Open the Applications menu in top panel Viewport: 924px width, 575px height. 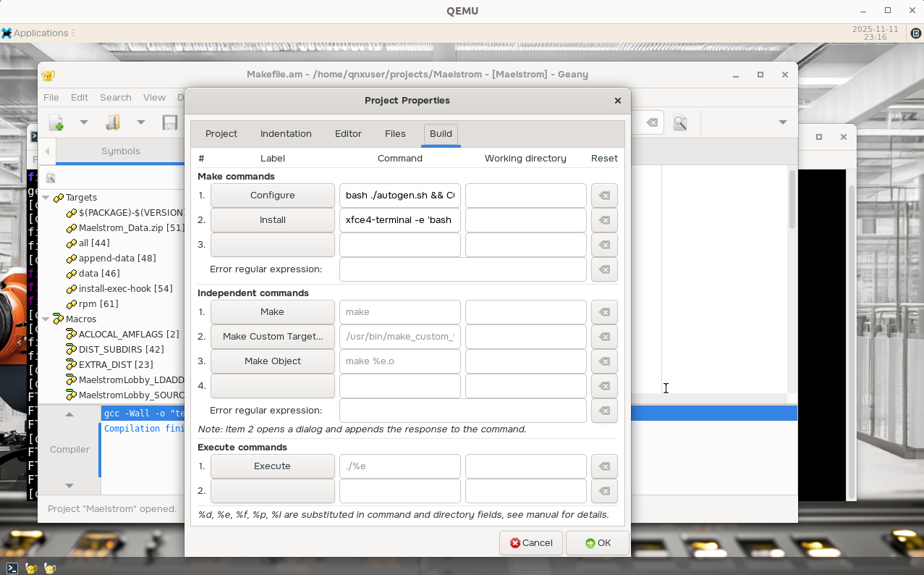tap(36, 33)
